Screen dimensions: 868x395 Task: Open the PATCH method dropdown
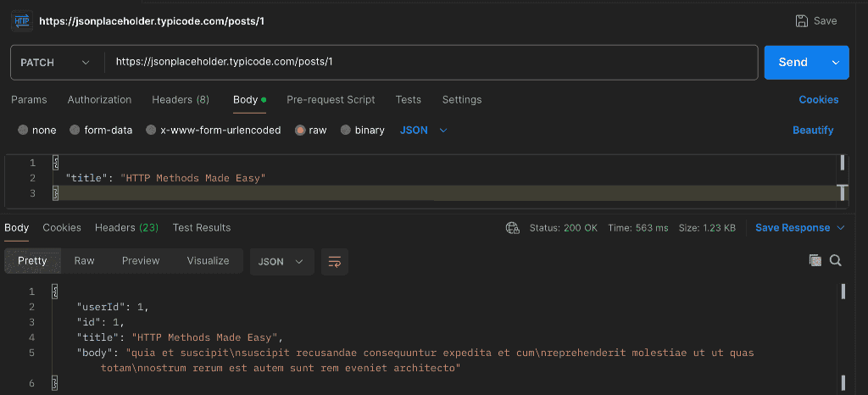[x=57, y=63]
